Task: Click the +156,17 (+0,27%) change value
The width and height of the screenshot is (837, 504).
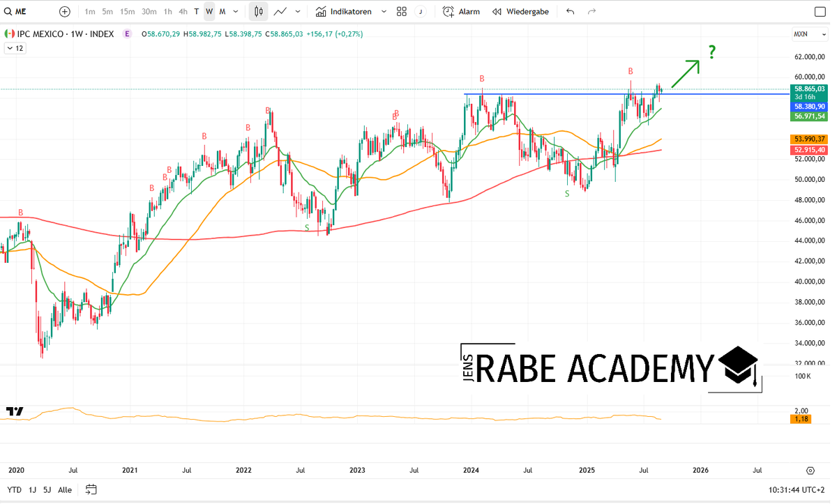Action: (335, 33)
